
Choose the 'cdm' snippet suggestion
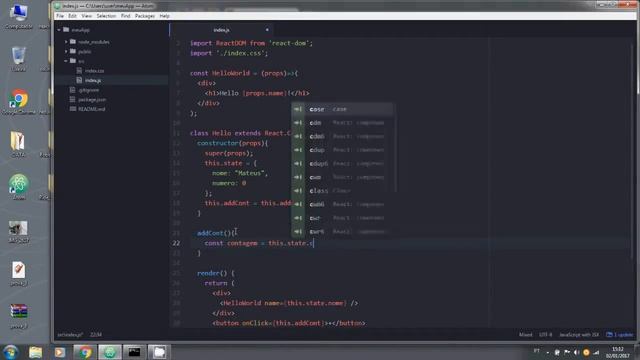coord(342,123)
